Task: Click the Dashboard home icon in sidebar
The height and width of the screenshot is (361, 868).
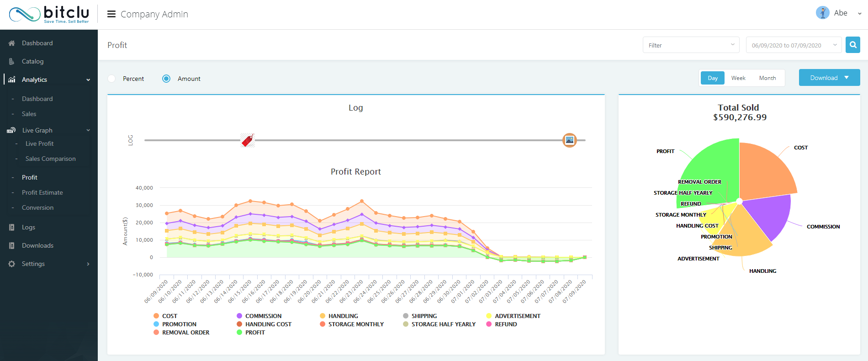Action: point(12,43)
